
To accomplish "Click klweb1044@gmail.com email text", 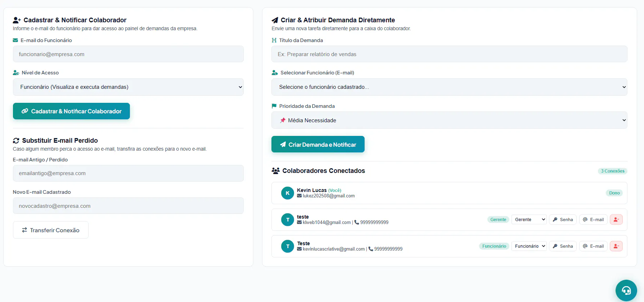I will click(x=326, y=223).
